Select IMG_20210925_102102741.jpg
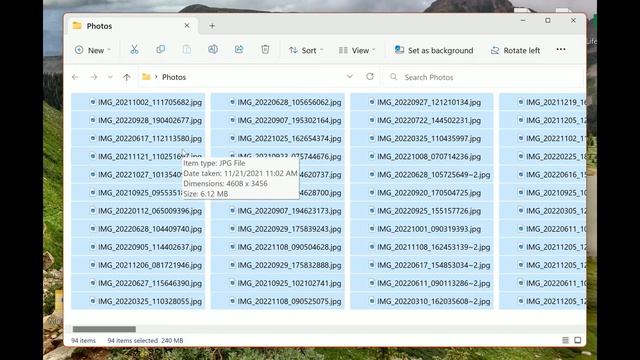 278,283
